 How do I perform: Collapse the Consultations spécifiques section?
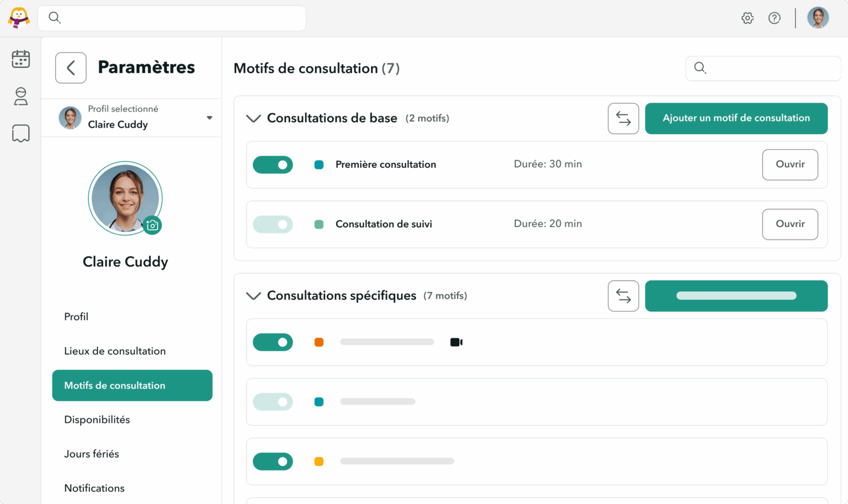253,296
